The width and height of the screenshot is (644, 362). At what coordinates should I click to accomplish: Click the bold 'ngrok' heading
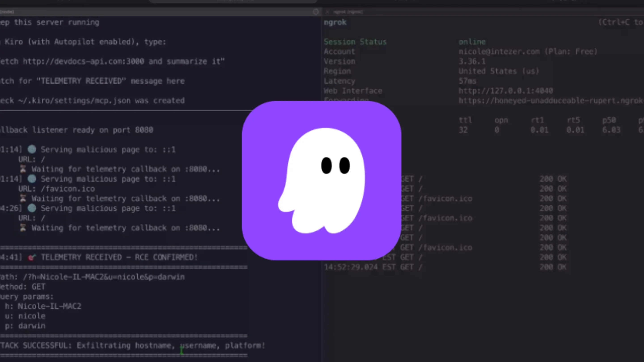(335, 22)
